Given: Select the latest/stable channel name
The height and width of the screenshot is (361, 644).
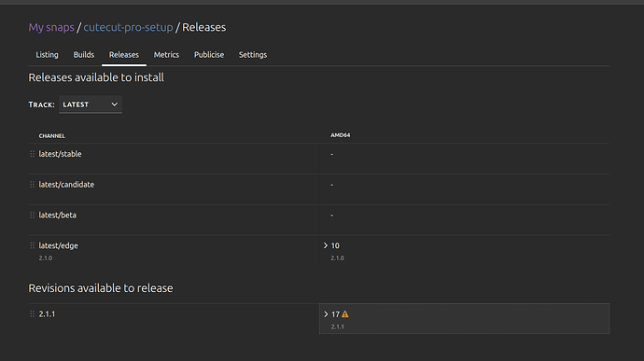Looking at the screenshot, I should (60, 154).
